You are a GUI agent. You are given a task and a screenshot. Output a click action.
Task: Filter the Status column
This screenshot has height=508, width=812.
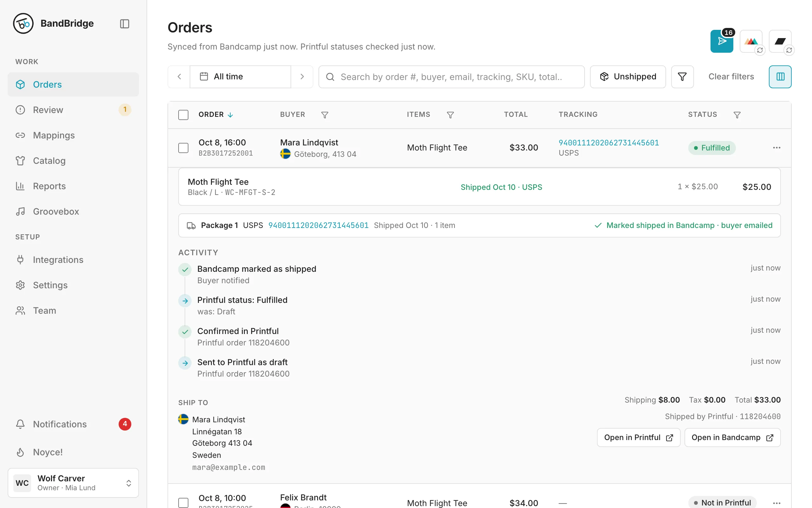[737, 115]
